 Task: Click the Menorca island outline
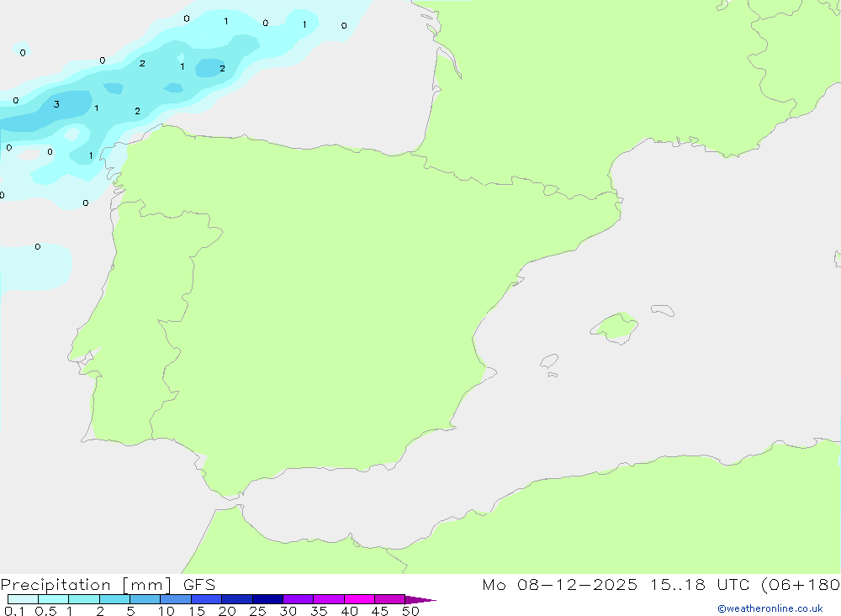tap(663, 310)
